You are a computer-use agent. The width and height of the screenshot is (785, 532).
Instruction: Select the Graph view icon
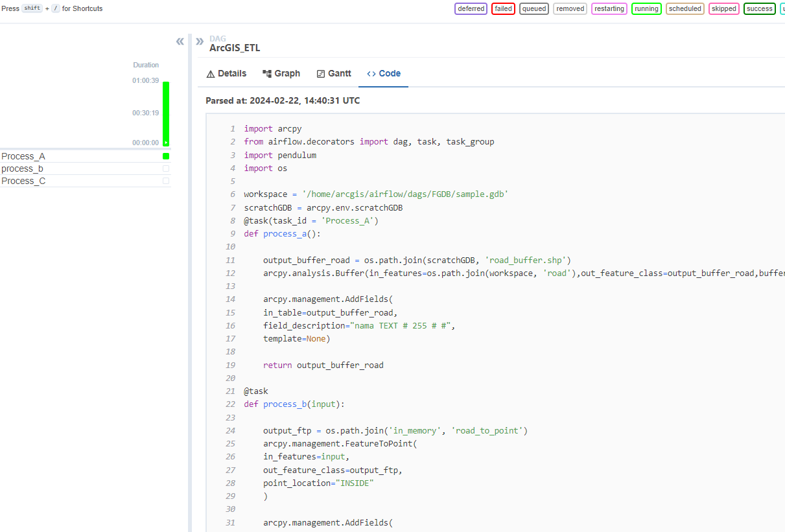pyautogui.click(x=266, y=73)
